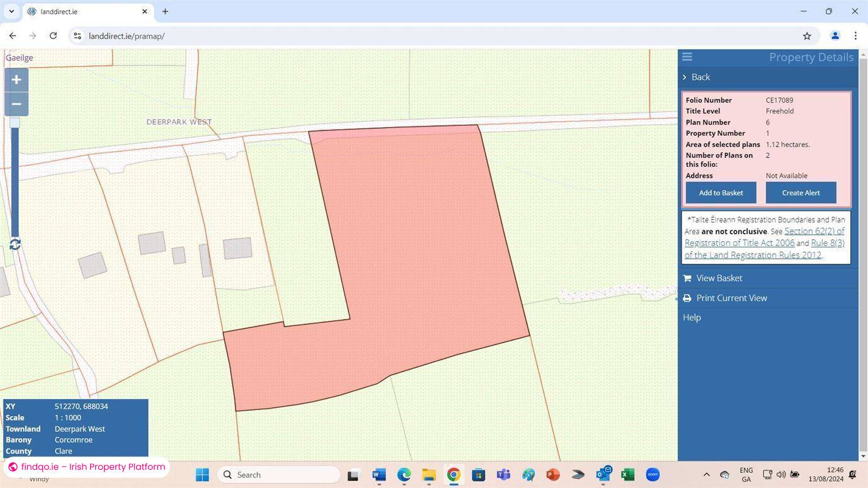
Task: Bookmark this page with star icon
Action: coord(807,36)
